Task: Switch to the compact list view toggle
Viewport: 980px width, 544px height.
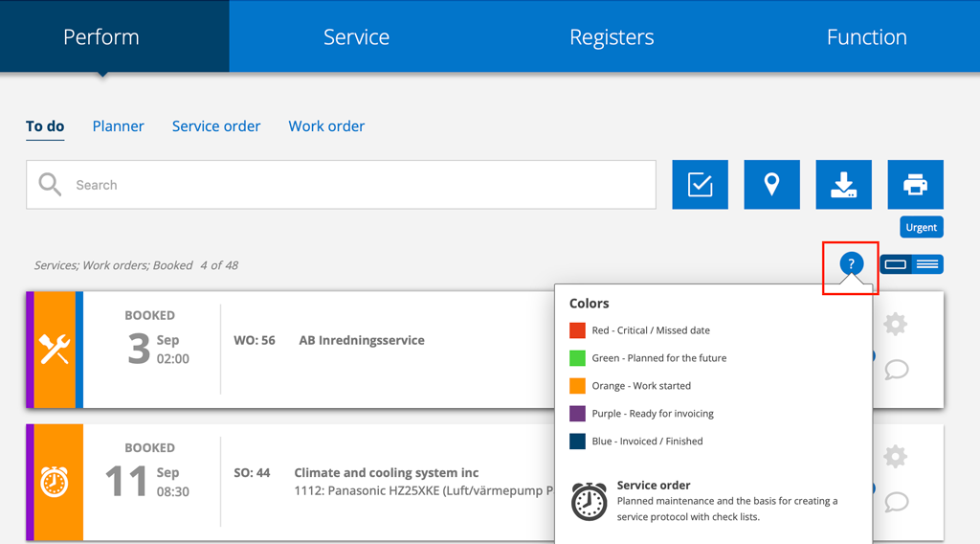Action: (x=927, y=264)
